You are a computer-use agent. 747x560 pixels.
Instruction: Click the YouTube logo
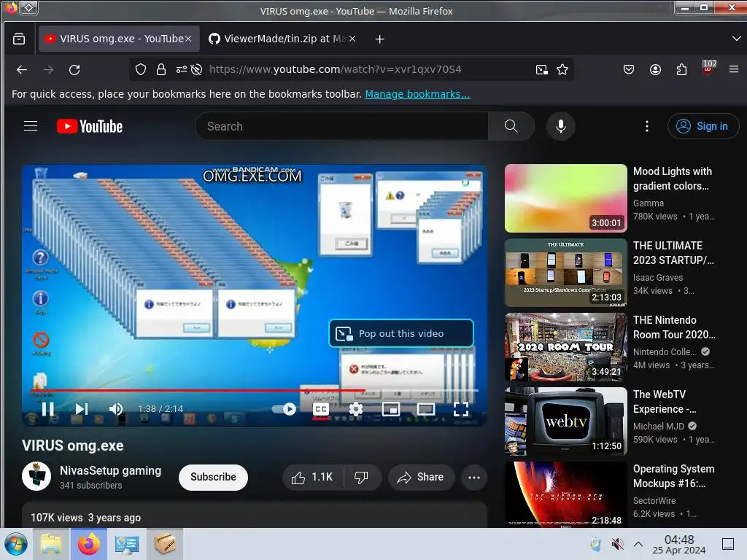(90, 126)
